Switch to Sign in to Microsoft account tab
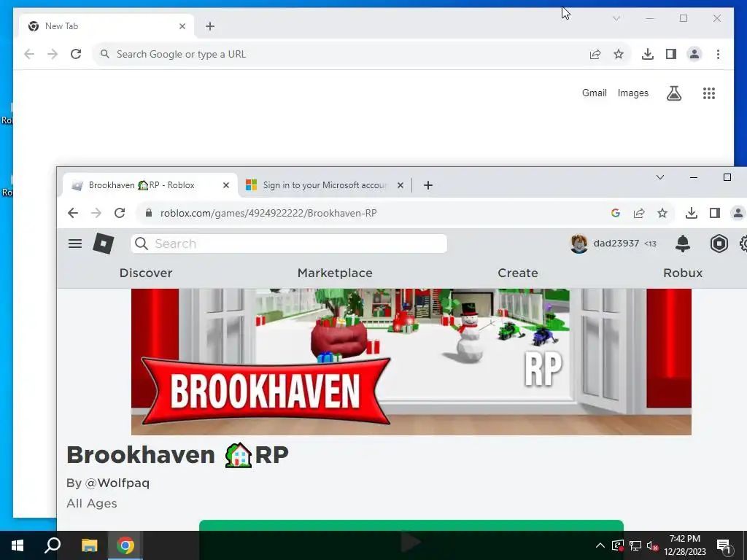This screenshot has width=747, height=560. pyautogui.click(x=325, y=185)
